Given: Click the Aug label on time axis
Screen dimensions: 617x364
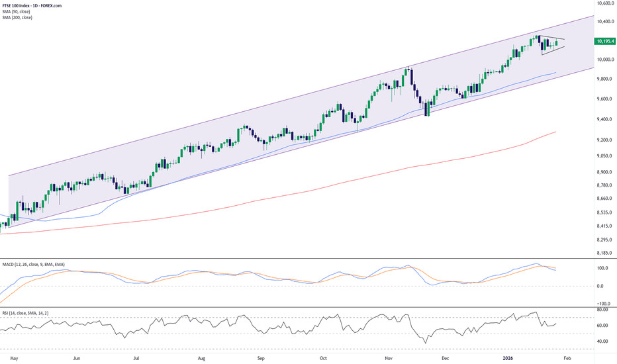Looking at the screenshot, I should 201,357.
